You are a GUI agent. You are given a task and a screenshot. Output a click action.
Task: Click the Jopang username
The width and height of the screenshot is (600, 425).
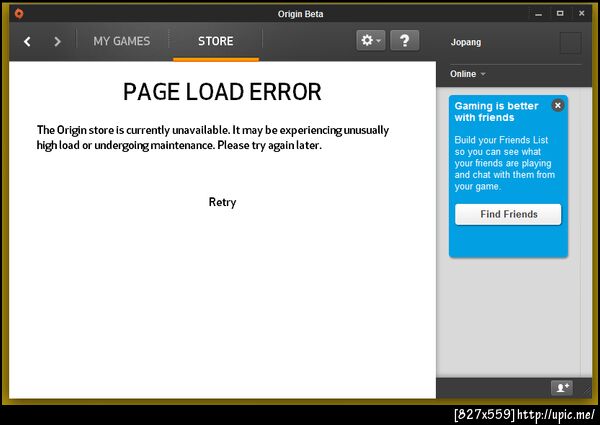pyautogui.click(x=466, y=42)
